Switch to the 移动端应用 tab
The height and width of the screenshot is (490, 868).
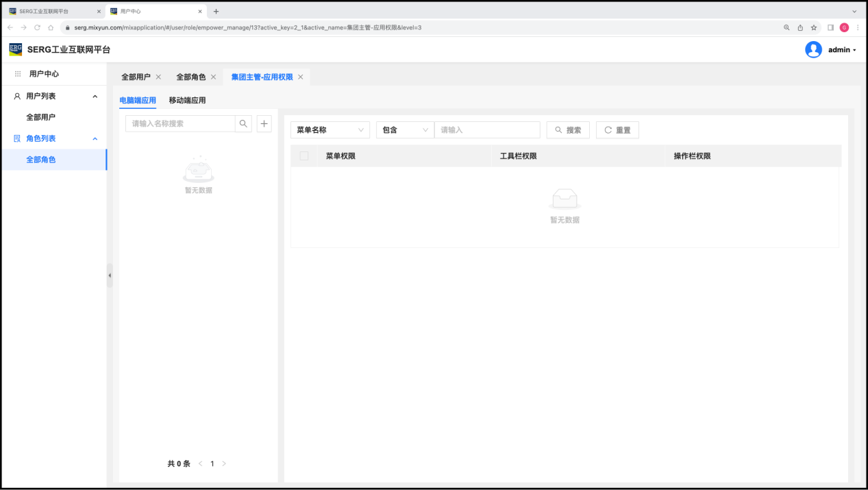(187, 100)
